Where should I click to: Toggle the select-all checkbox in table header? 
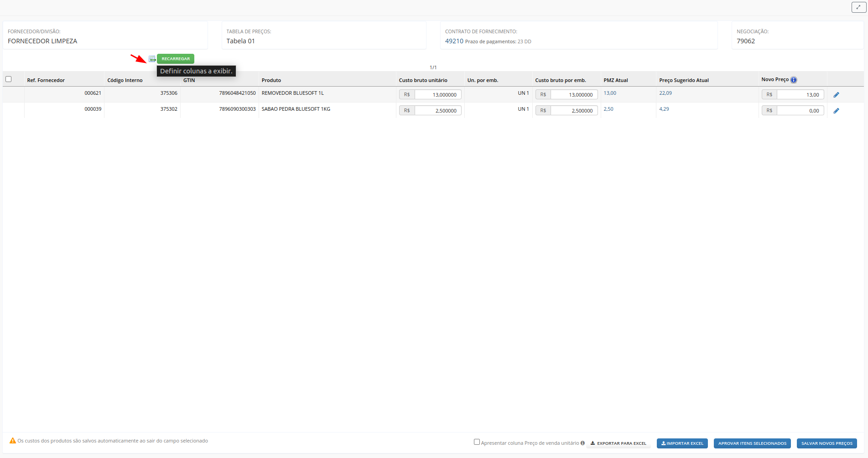(x=9, y=79)
